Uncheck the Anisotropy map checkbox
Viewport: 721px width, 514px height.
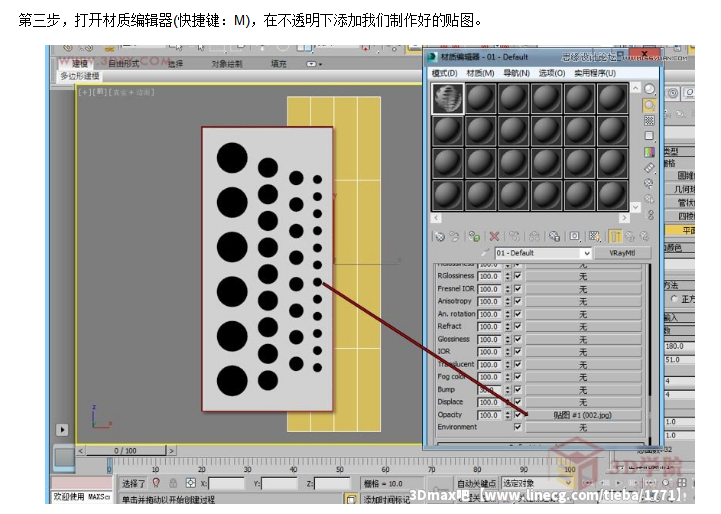click(518, 301)
